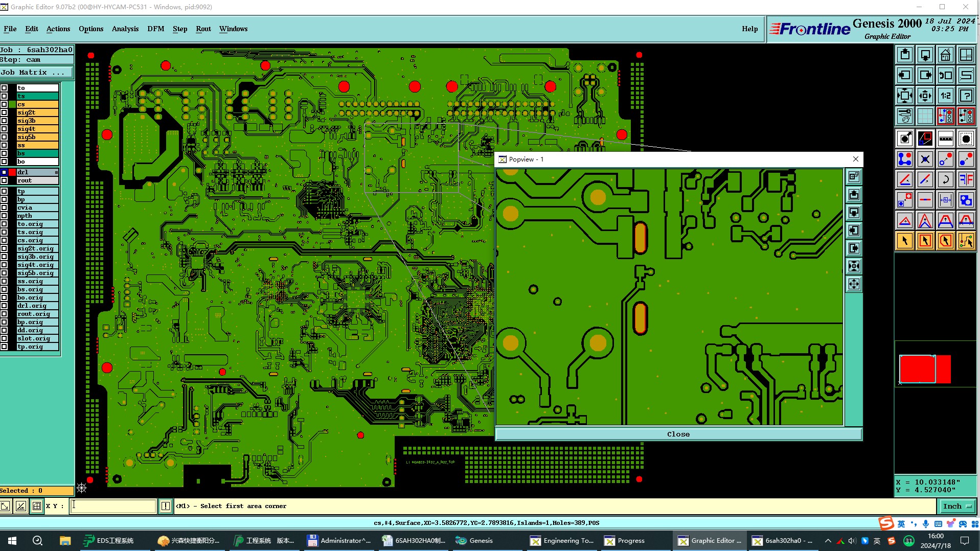Click the green color swatch of cs layer

click(12, 104)
